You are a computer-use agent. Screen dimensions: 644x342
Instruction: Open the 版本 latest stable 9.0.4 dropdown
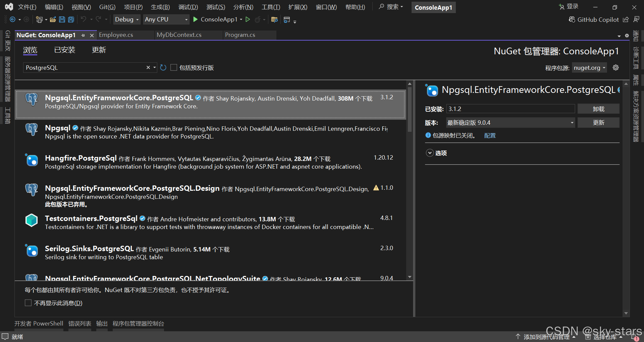(511, 123)
